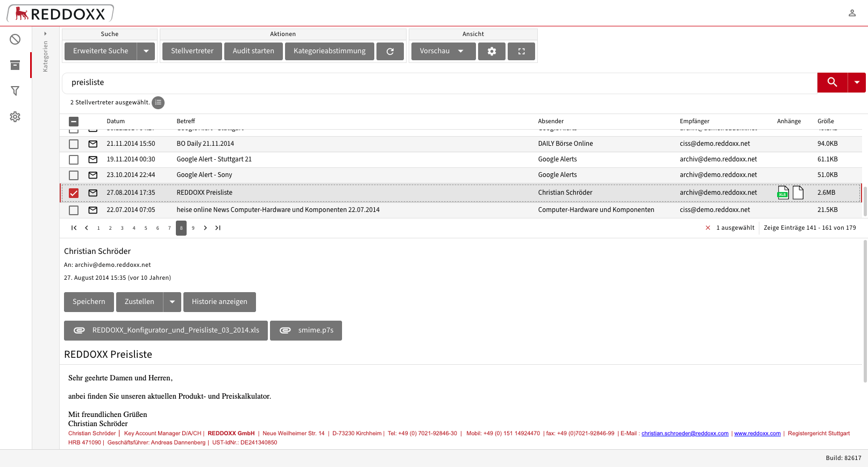The height and width of the screenshot is (467, 868).
Task: Sort by the Datum column header
Action: (x=116, y=122)
